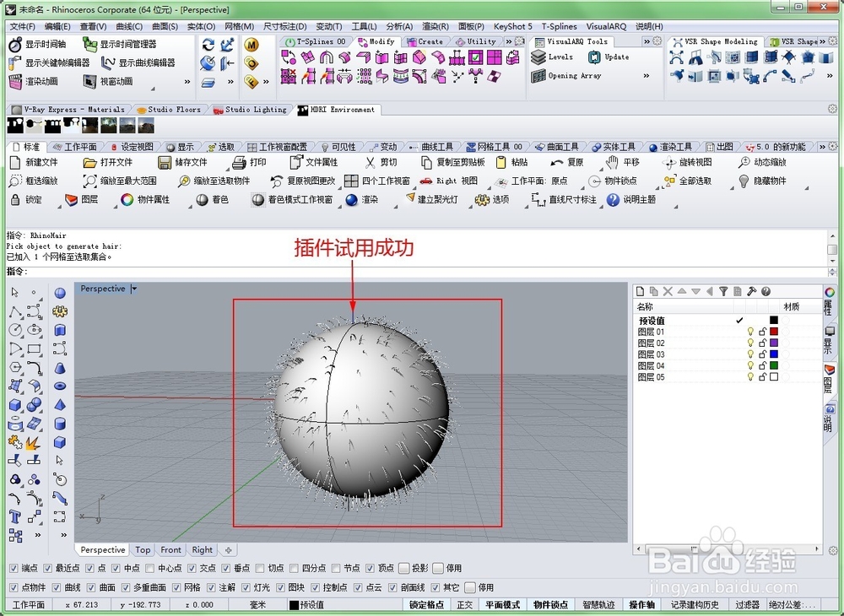Toggle lock icon of 图层 03

click(x=762, y=354)
